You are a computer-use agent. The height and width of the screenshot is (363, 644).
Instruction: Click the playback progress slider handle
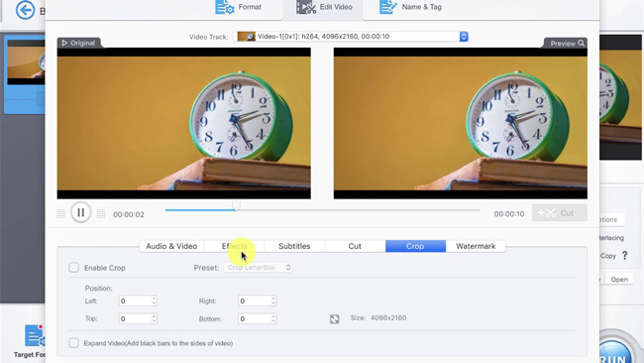coord(236,205)
